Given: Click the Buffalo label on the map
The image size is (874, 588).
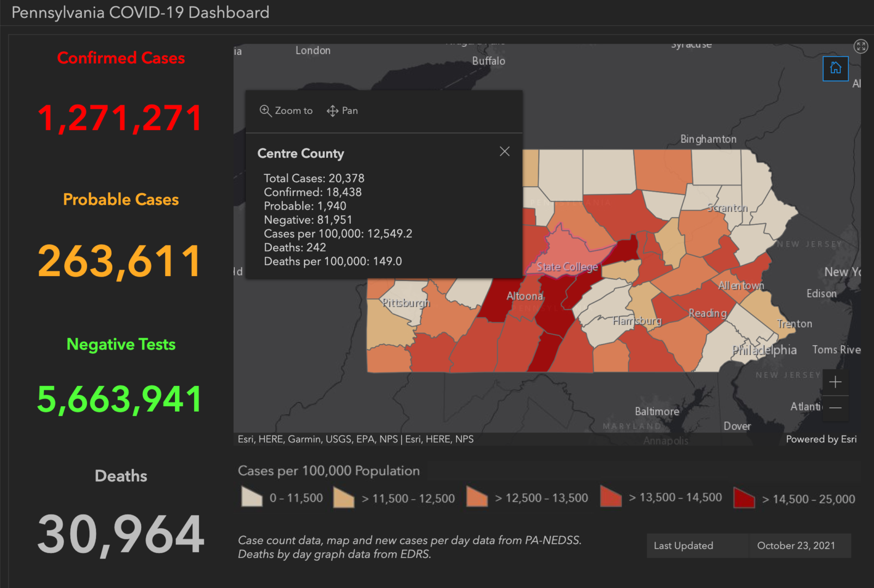Looking at the screenshot, I should pos(489,61).
